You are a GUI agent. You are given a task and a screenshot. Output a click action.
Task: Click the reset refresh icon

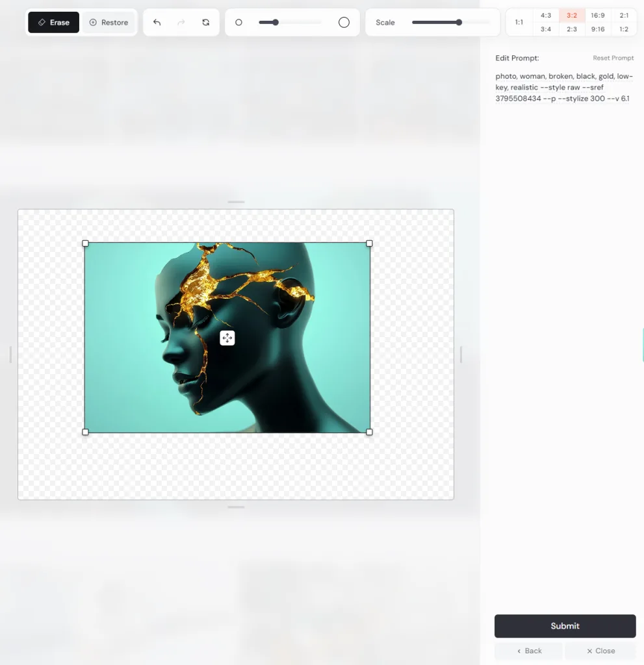206,22
